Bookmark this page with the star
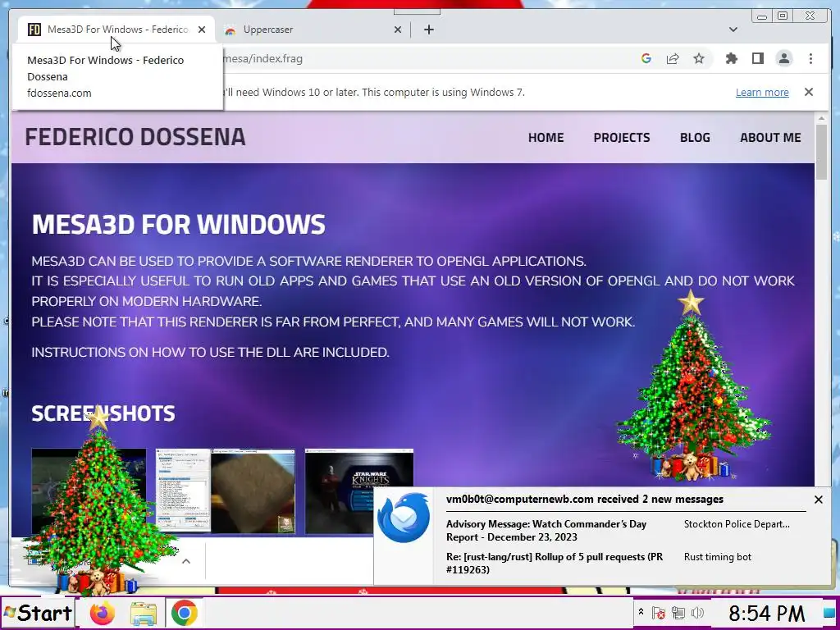This screenshot has width=840, height=630. (x=699, y=59)
